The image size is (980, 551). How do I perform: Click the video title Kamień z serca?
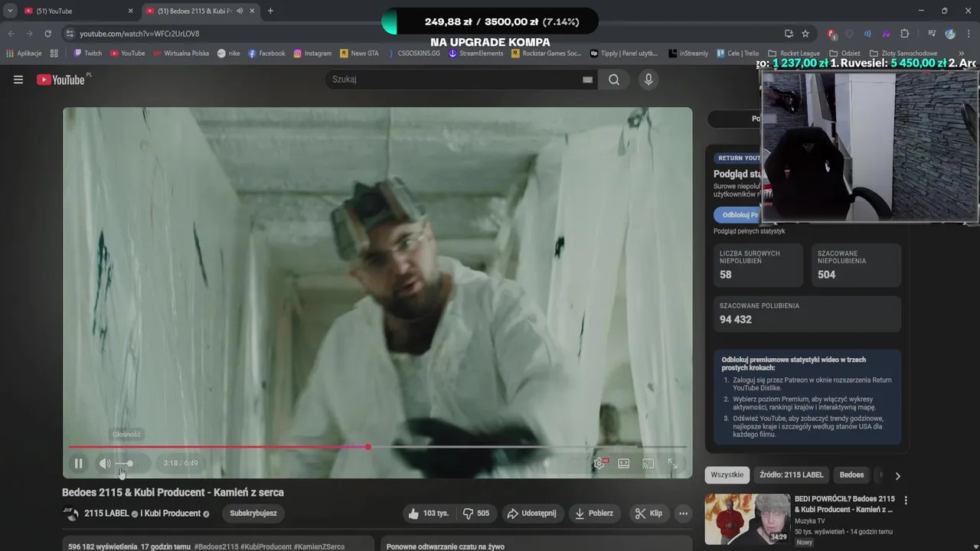tap(173, 493)
